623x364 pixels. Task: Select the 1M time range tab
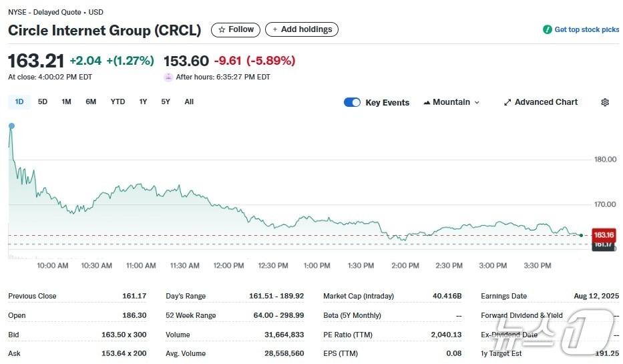tap(66, 102)
